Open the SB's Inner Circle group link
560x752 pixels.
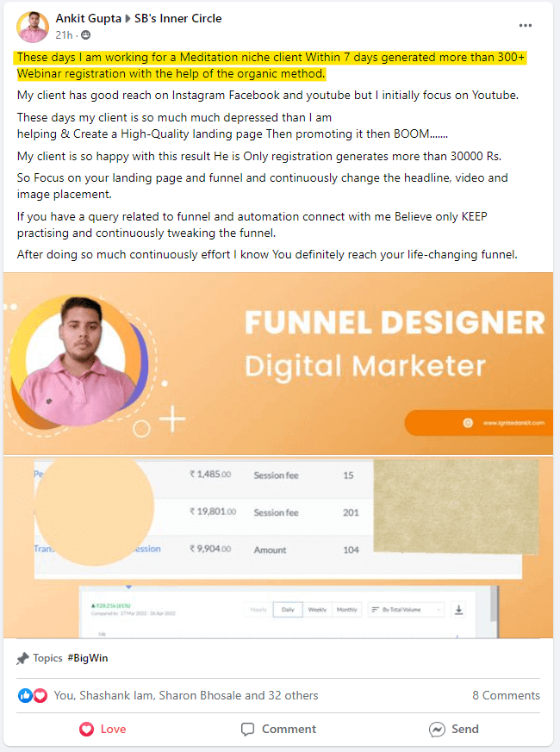tap(178, 18)
